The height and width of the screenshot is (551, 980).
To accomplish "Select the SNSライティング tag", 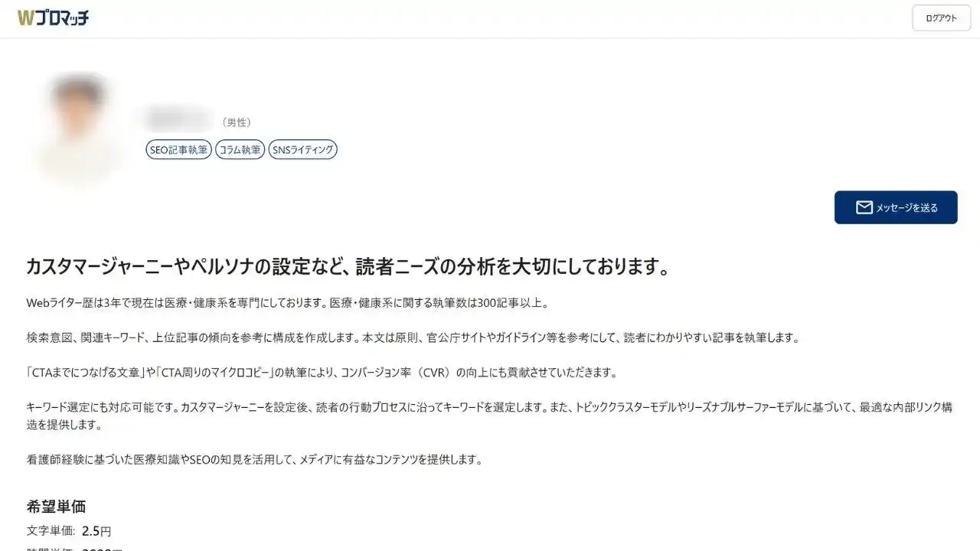I will click(x=302, y=150).
